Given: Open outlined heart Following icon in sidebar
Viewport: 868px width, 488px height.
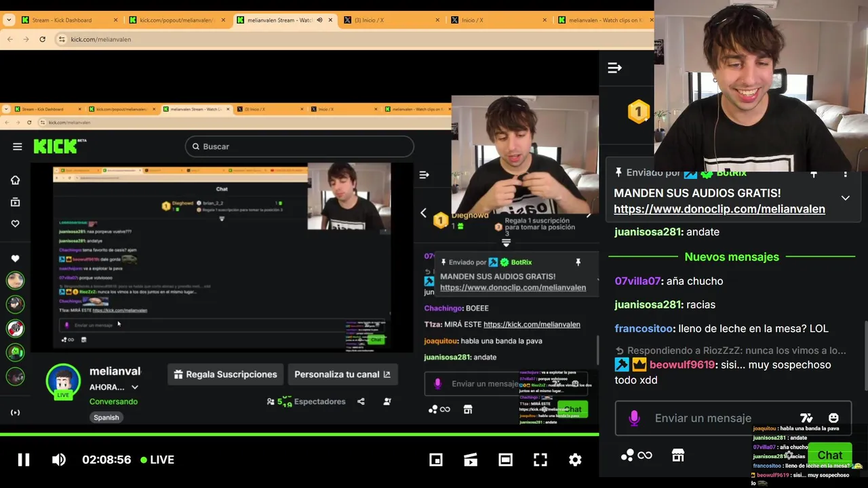Looking at the screenshot, I should [15, 224].
